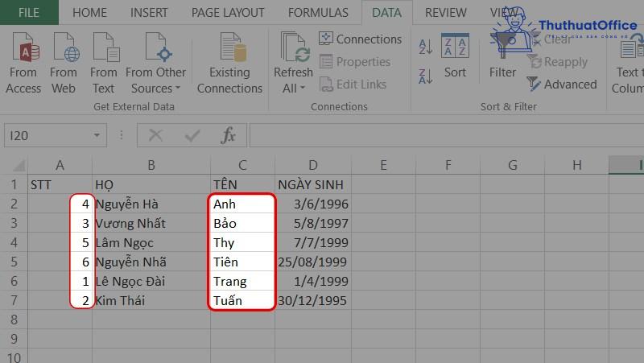
Task: Click the Select All corner triangle
Action: point(18,165)
